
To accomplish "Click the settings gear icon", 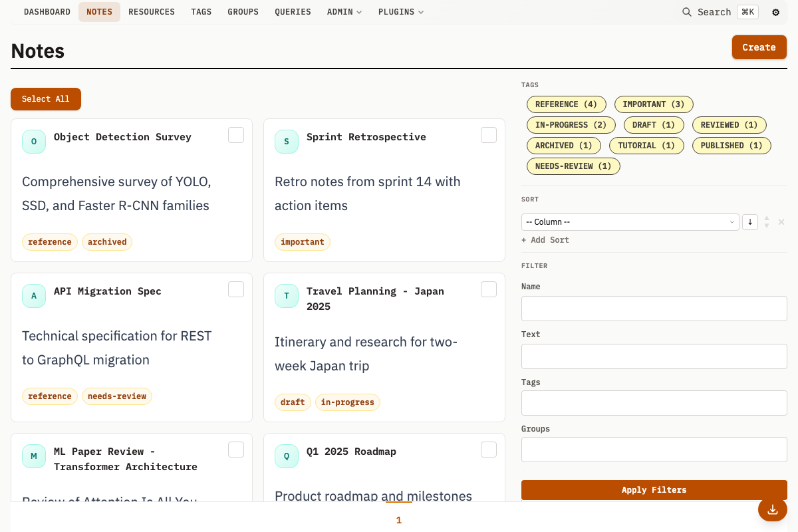I will pyautogui.click(x=775, y=12).
